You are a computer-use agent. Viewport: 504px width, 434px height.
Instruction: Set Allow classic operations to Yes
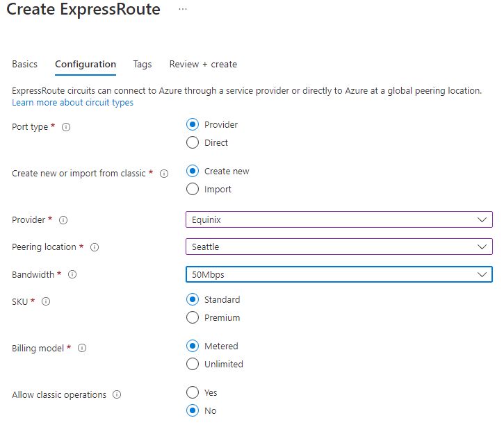[x=192, y=392]
